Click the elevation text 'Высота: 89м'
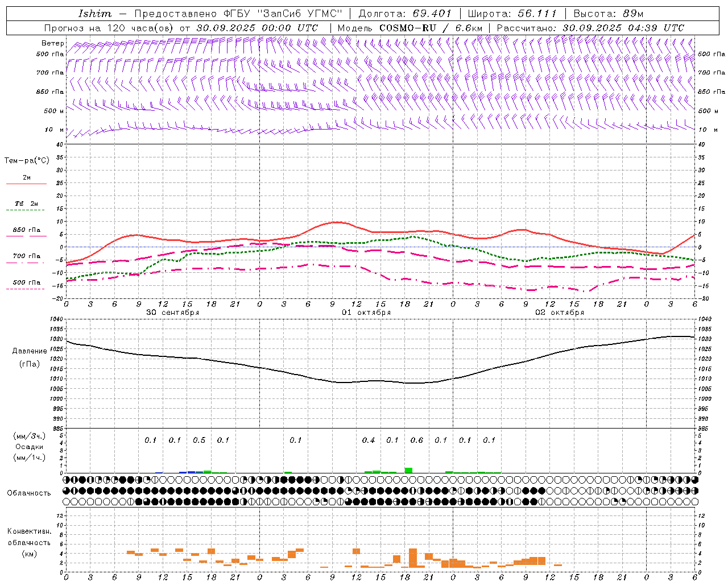The height and width of the screenshot is (582, 728). click(x=608, y=14)
